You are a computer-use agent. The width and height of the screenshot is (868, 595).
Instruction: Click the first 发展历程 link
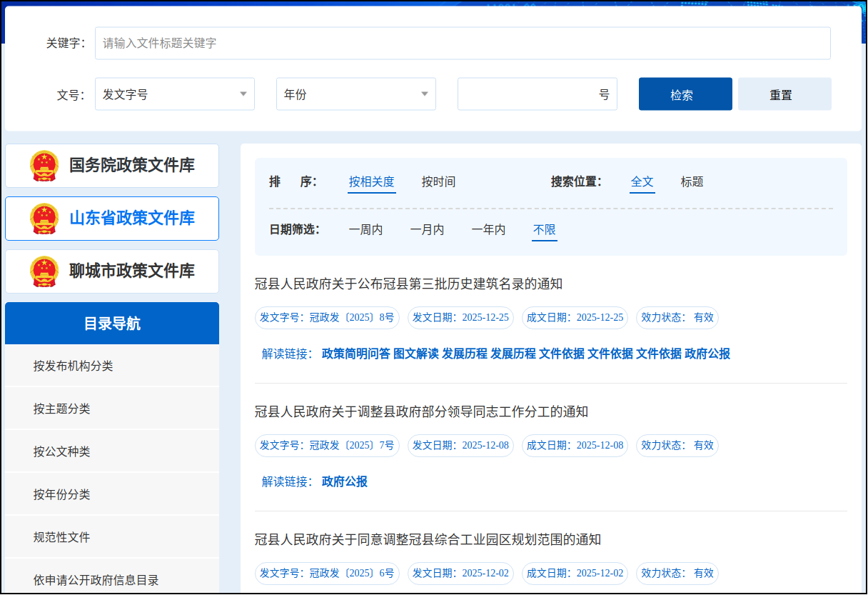click(x=465, y=354)
